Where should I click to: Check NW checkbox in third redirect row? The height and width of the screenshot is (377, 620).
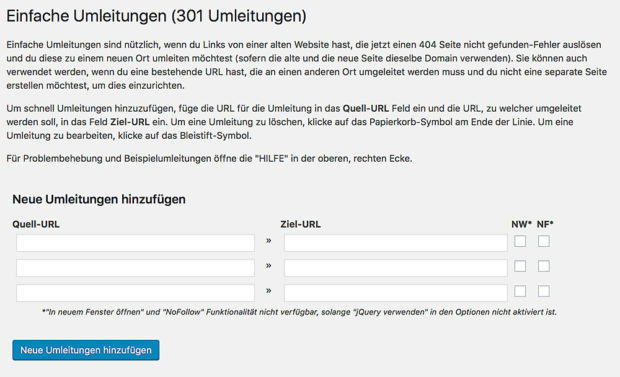520,291
